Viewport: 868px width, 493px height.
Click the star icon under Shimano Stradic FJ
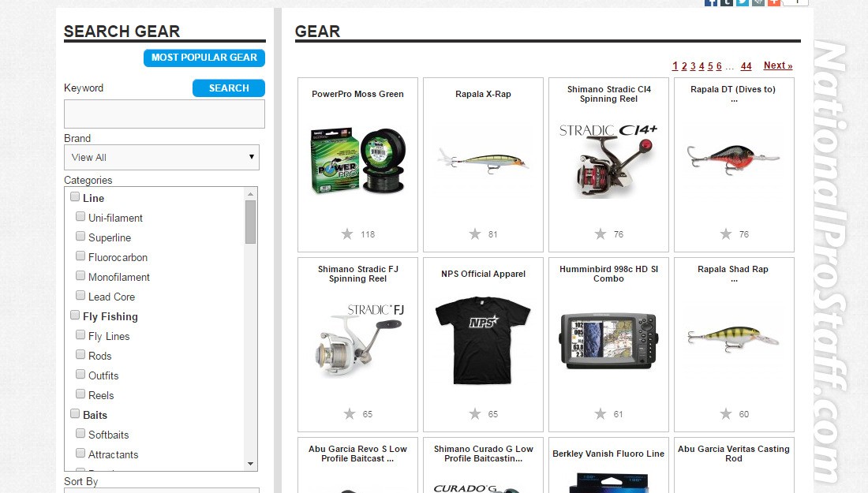click(350, 414)
